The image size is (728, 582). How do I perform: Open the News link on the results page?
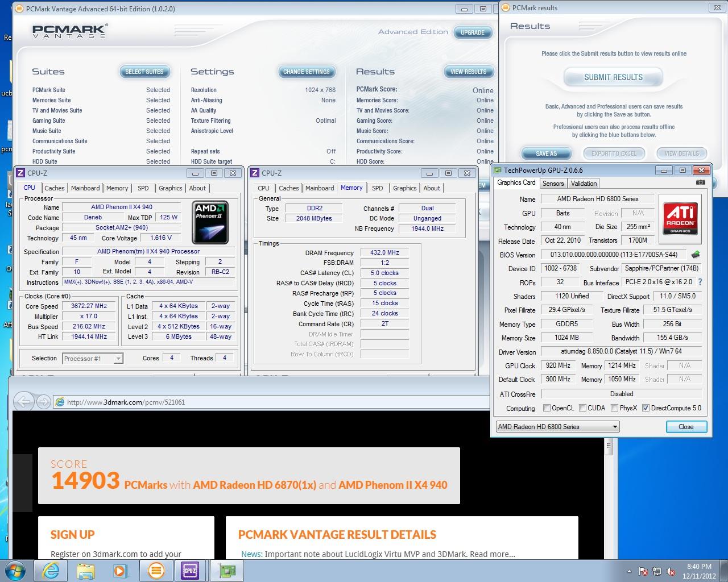251,554
